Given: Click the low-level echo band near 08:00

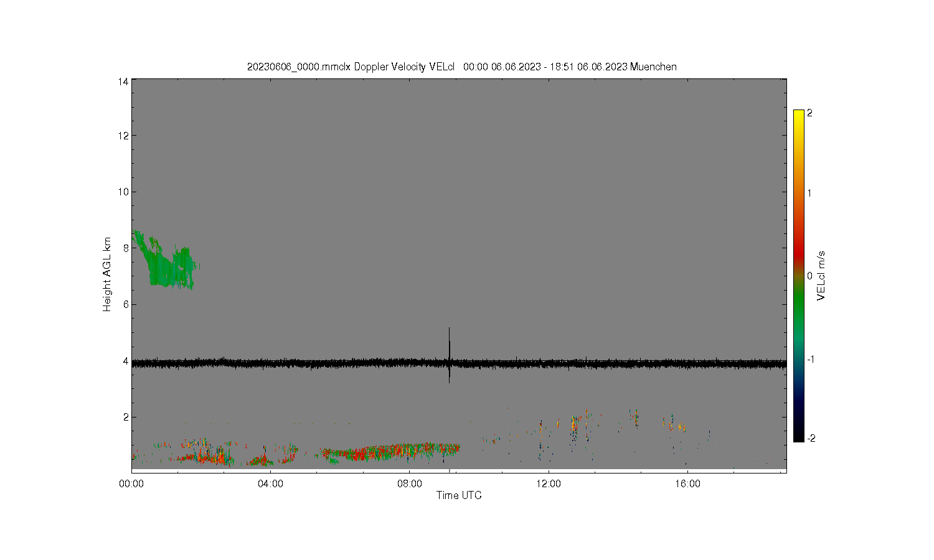Looking at the screenshot, I should pyautogui.click(x=389, y=452).
